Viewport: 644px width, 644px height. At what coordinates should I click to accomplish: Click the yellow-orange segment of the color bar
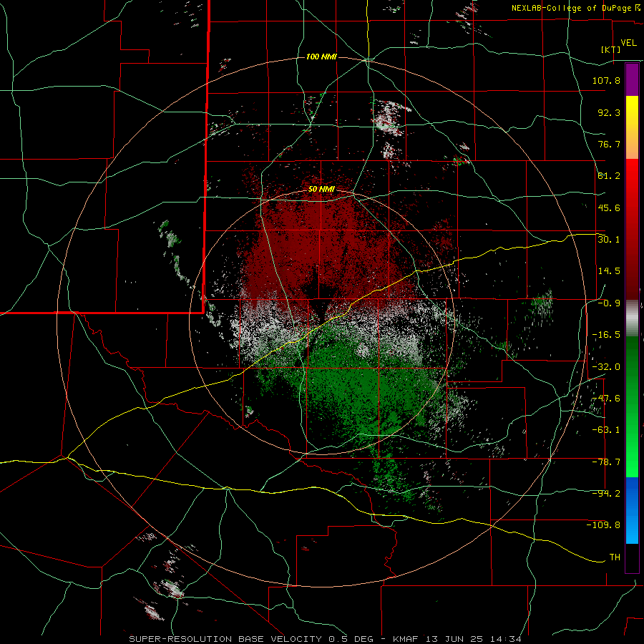632,127
